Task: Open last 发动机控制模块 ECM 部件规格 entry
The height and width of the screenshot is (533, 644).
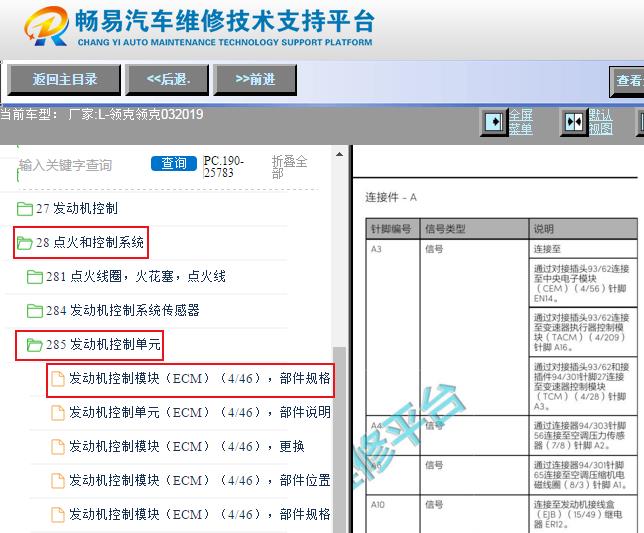Action: click(200, 515)
